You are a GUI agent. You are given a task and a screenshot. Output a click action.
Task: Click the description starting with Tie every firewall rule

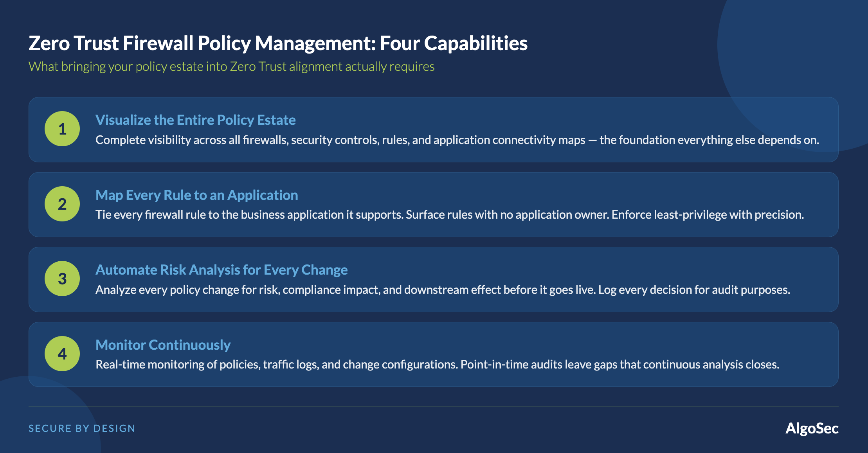point(450,215)
